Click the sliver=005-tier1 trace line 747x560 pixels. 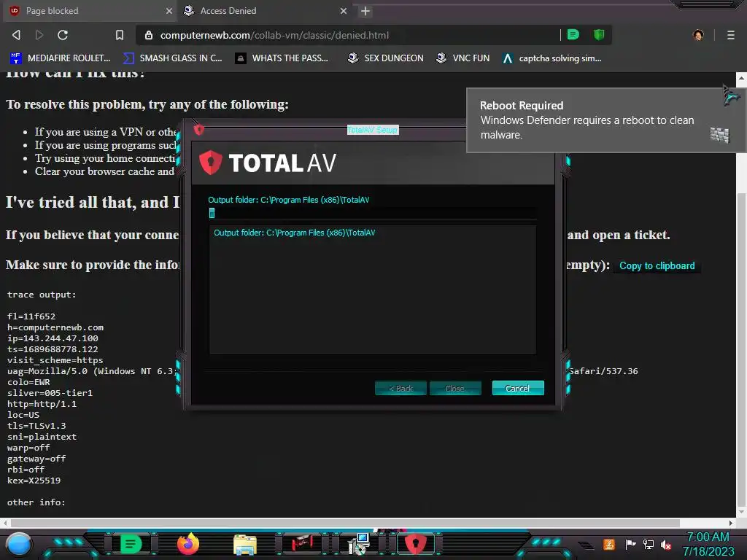(x=50, y=393)
